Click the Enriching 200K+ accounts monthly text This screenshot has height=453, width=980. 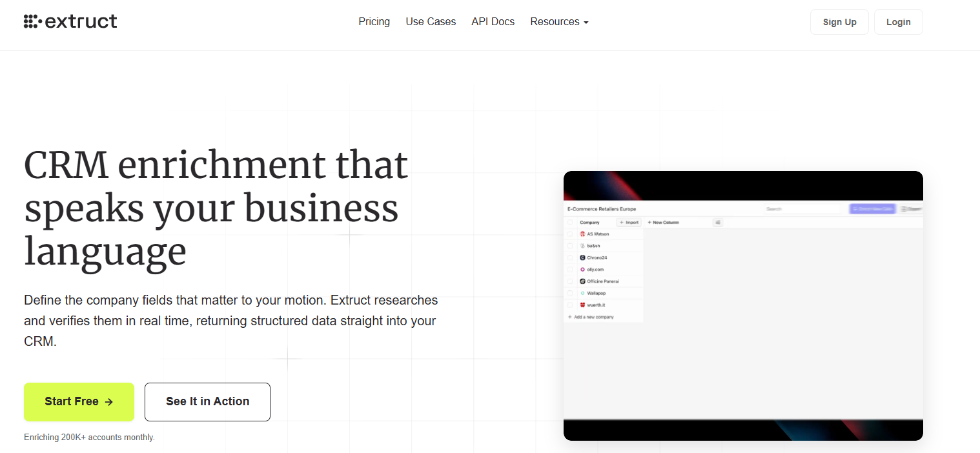click(x=89, y=437)
